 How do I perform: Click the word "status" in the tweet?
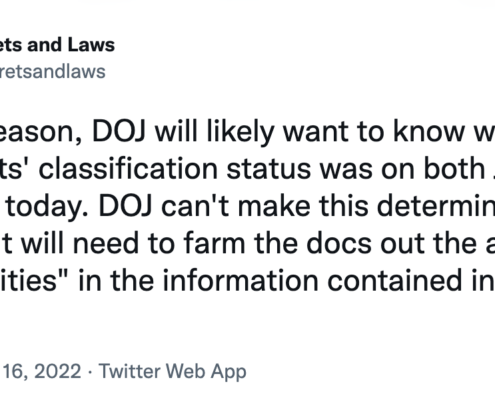click(x=269, y=170)
